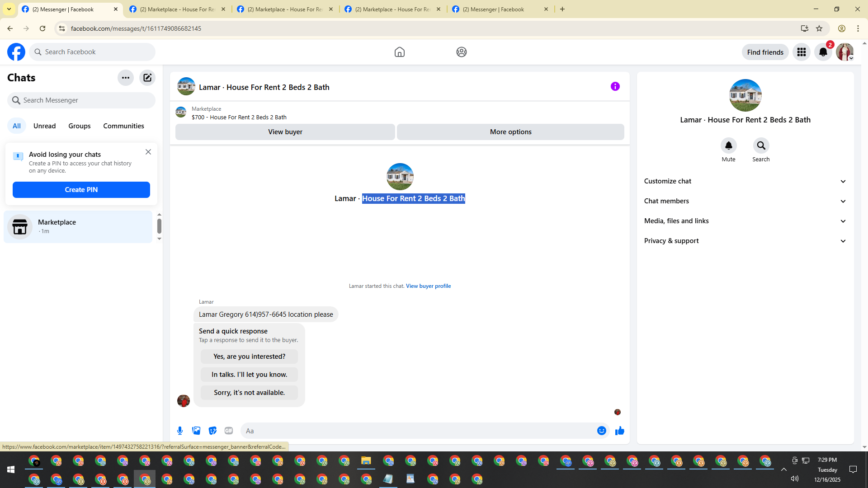Click the Facebook logo icon
Viewport: 868px width, 488px height.
point(16,52)
